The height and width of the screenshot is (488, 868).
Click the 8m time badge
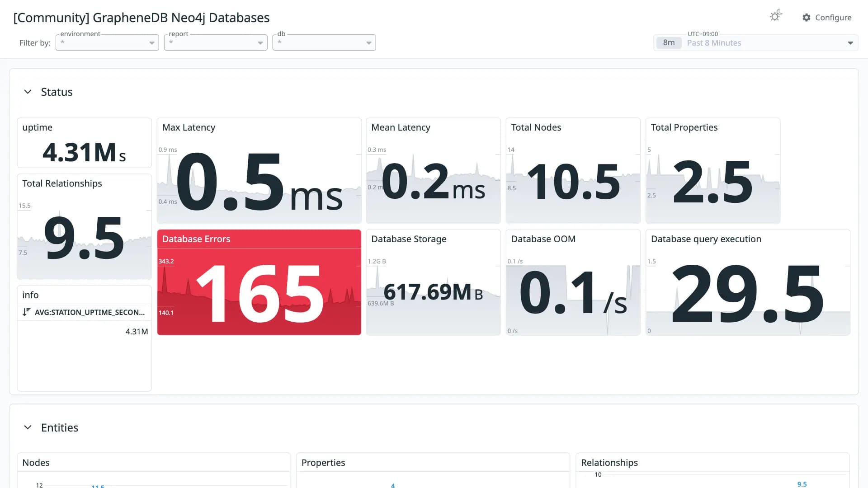click(x=669, y=43)
